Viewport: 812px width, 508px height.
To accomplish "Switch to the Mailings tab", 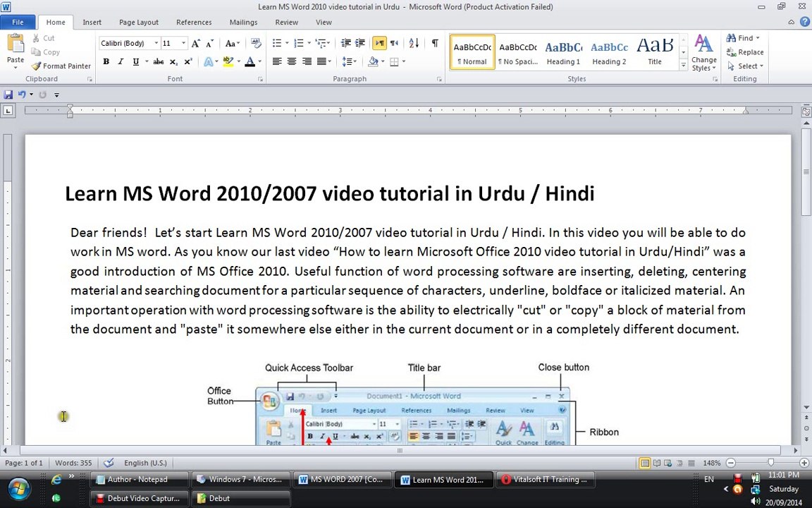I will click(x=243, y=23).
